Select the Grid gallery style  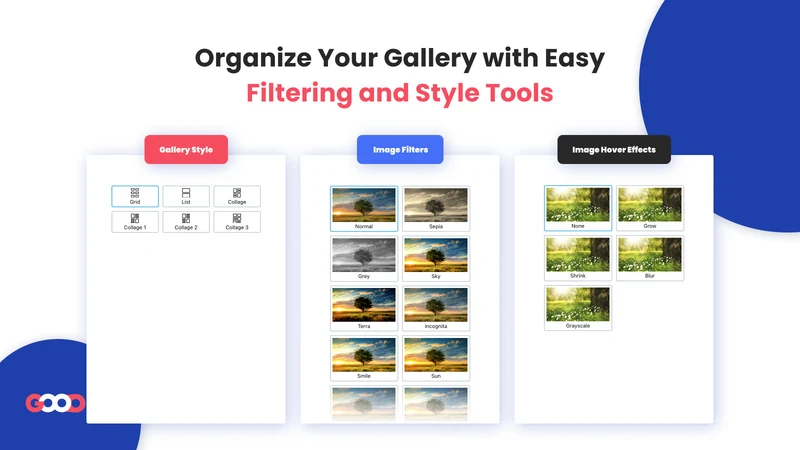point(135,196)
